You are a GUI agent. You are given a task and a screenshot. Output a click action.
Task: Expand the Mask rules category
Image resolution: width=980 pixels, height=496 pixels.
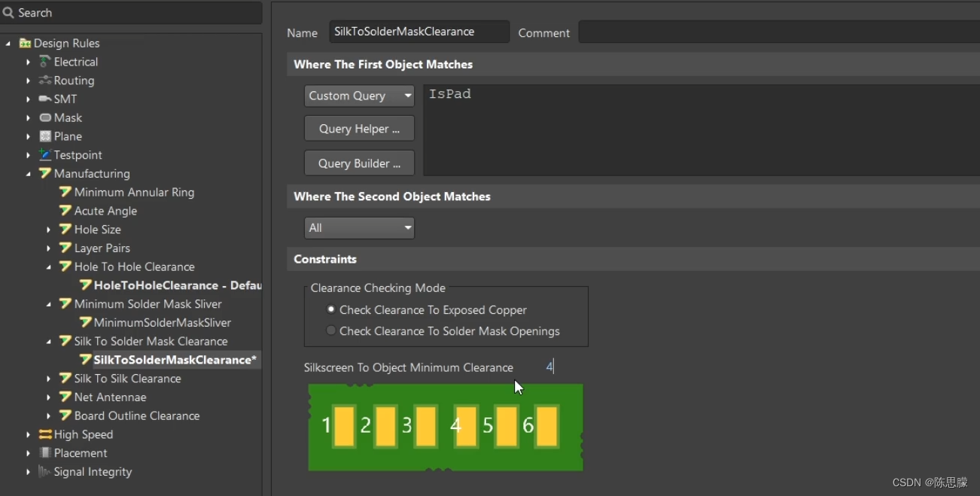(x=29, y=117)
